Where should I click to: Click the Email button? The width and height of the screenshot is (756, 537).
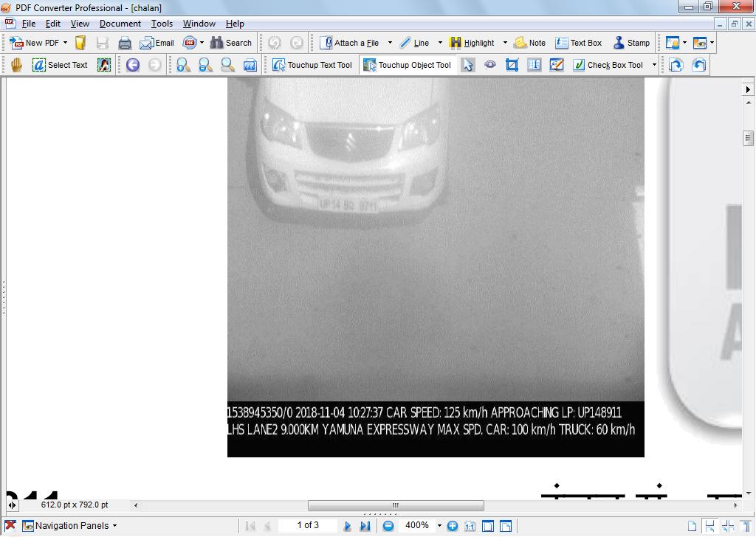[157, 43]
